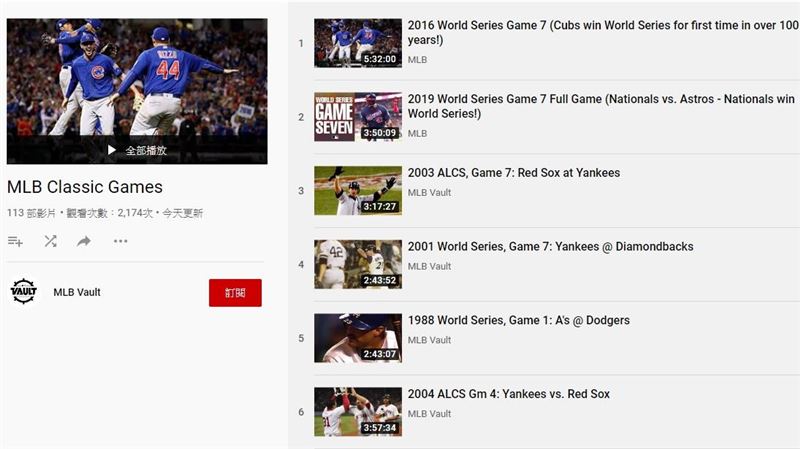Click title 2016 World Series Game 7

[603, 33]
